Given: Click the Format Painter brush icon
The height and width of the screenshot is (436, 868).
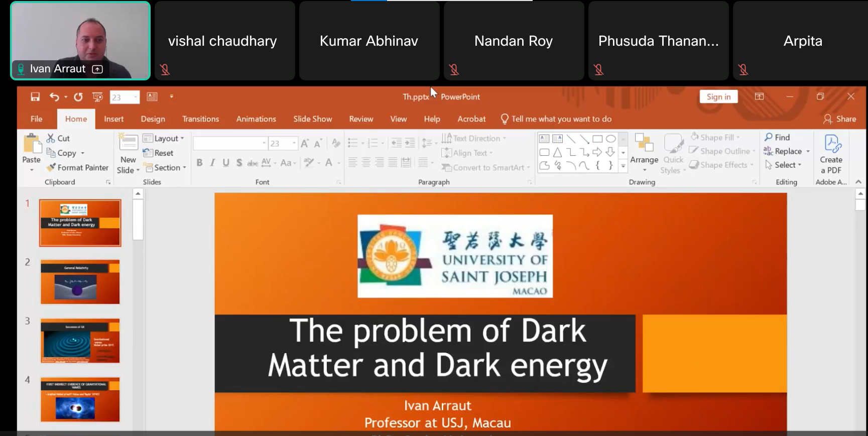Looking at the screenshot, I should pyautogui.click(x=51, y=167).
